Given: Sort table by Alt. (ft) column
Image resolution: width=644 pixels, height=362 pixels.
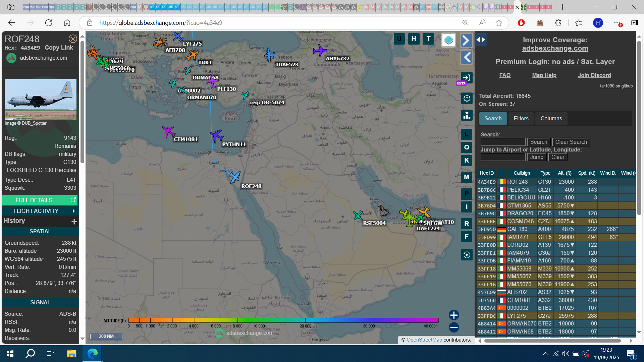Looking at the screenshot, I should click(x=564, y=173).
